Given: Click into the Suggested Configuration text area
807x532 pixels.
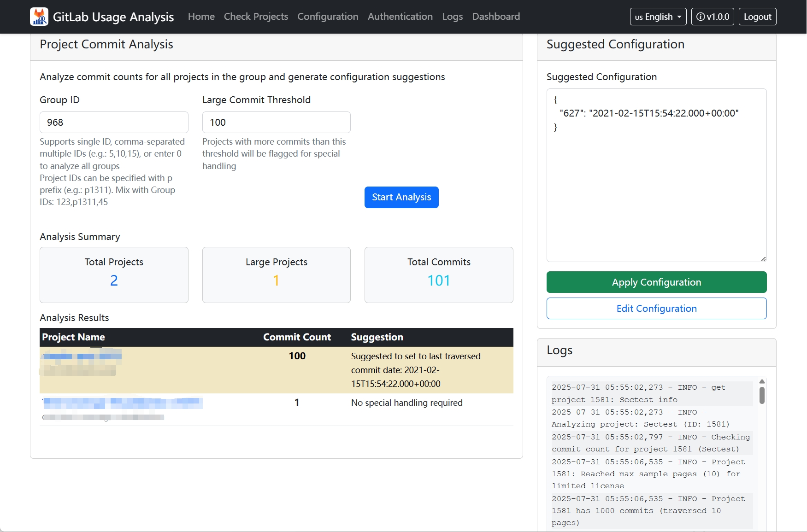Looking at the screenshot, I should coord(656,175).
